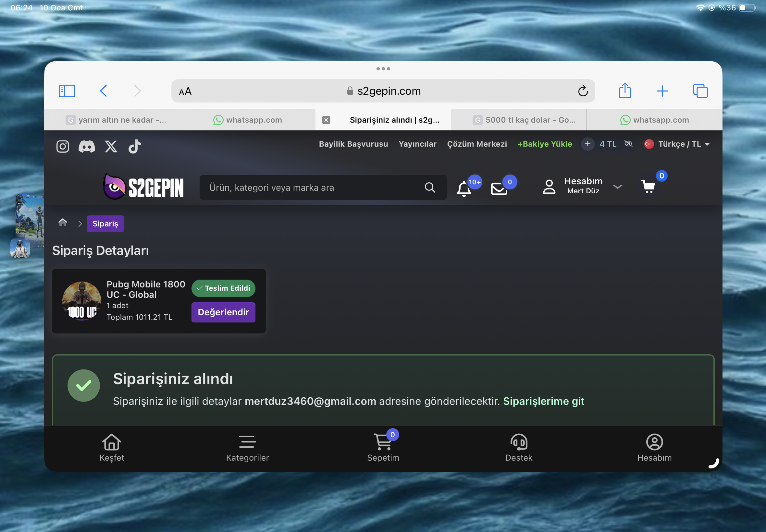Open the Safari share sheet

tap(625, 91)
